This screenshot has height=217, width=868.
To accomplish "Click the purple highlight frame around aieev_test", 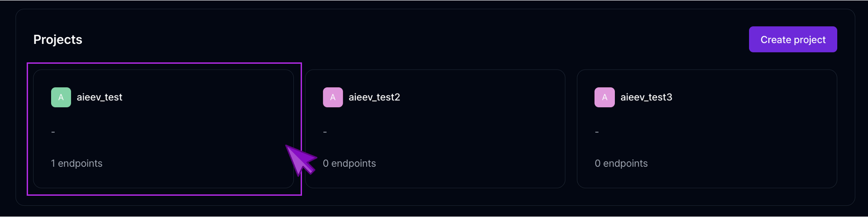I will pos(164,63).
